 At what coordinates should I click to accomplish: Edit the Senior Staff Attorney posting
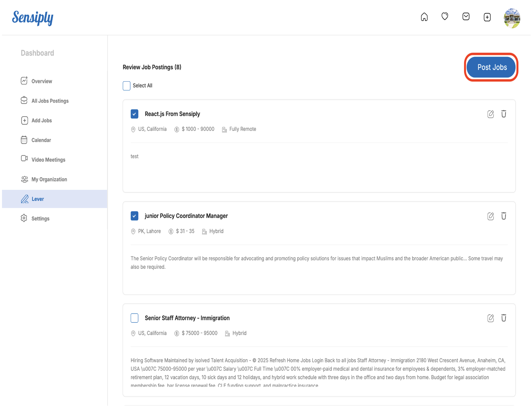pyautogui.click(x=490, y=318)
